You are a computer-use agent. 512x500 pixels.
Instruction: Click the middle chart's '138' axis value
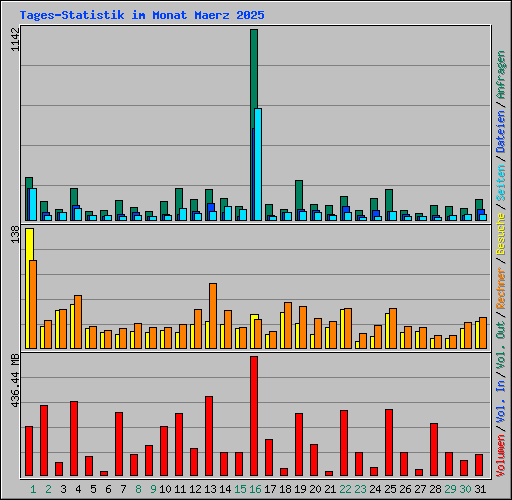point(15,234)
